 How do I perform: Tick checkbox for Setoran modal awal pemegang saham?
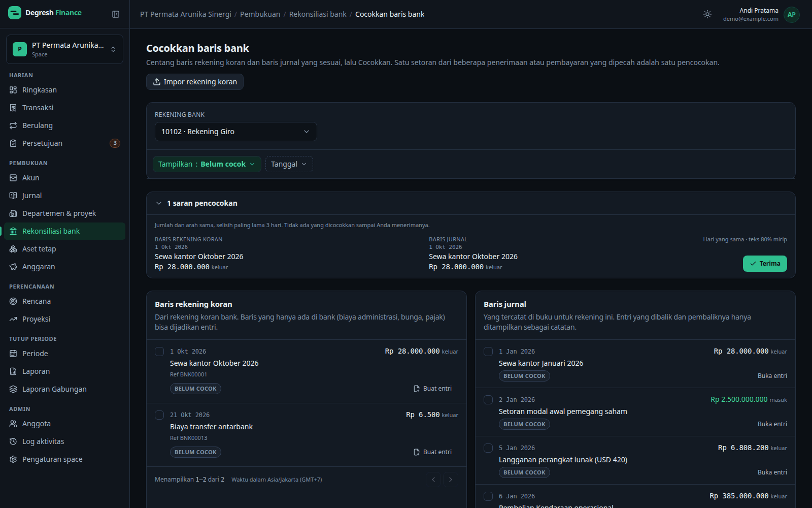(488, 400)
